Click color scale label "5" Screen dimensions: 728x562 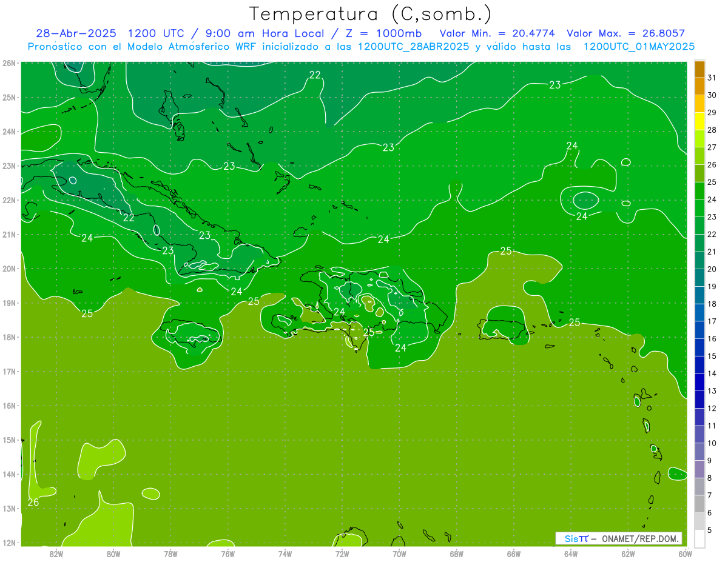click(710, 530)
